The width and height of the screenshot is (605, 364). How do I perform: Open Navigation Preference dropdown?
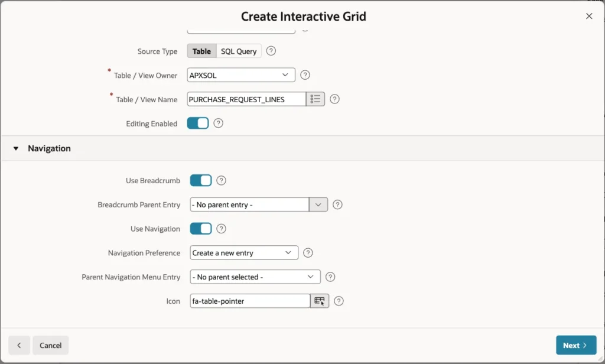pos(244,253)
